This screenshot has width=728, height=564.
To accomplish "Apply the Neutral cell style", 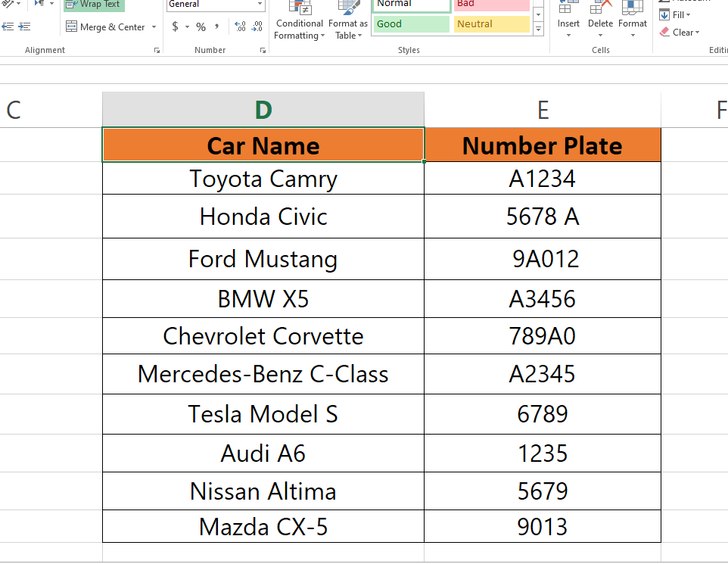I will click(x=492, y=24).
